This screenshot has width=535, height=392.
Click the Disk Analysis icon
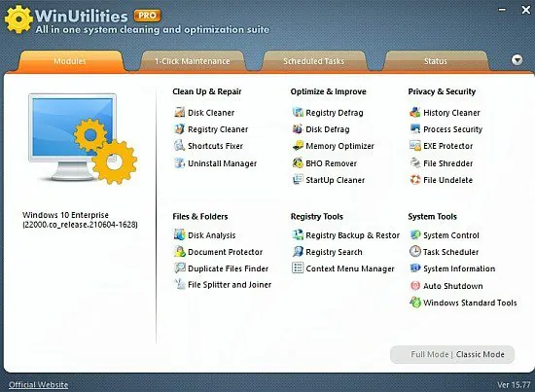point(180,234)
